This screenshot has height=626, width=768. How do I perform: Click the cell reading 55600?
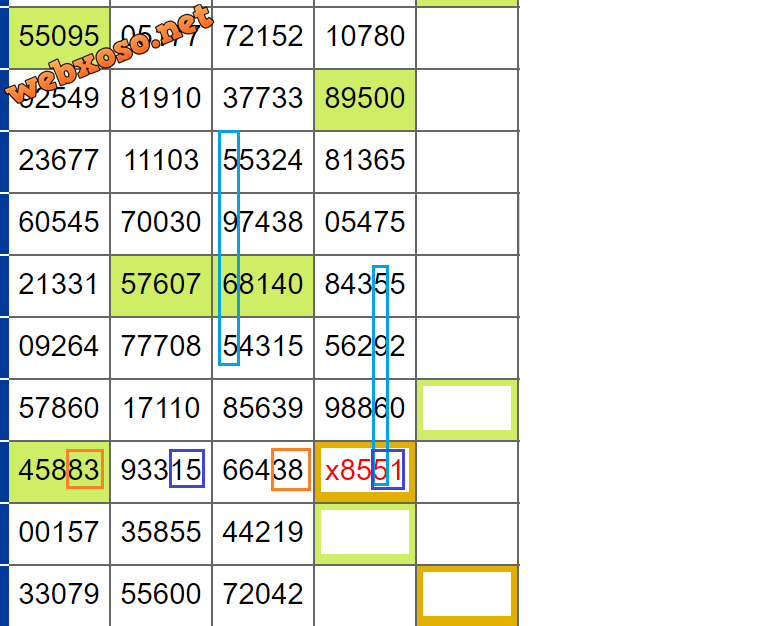pos(161,596)
